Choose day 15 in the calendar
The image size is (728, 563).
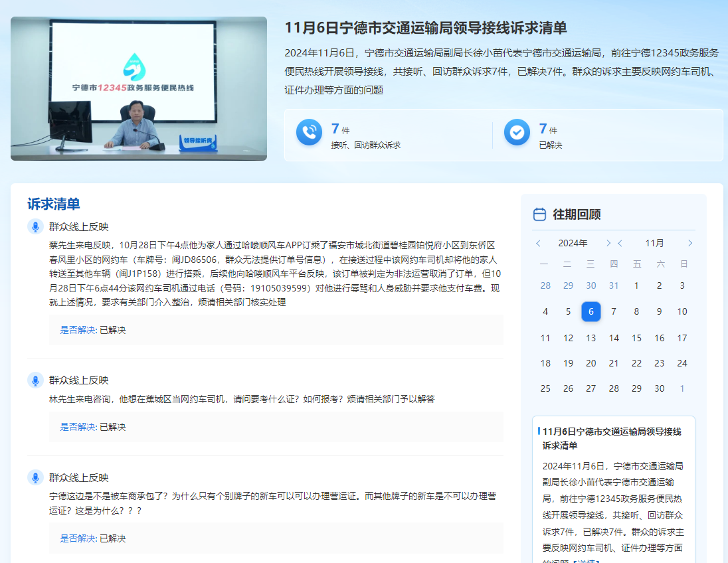tap(636, 338)
